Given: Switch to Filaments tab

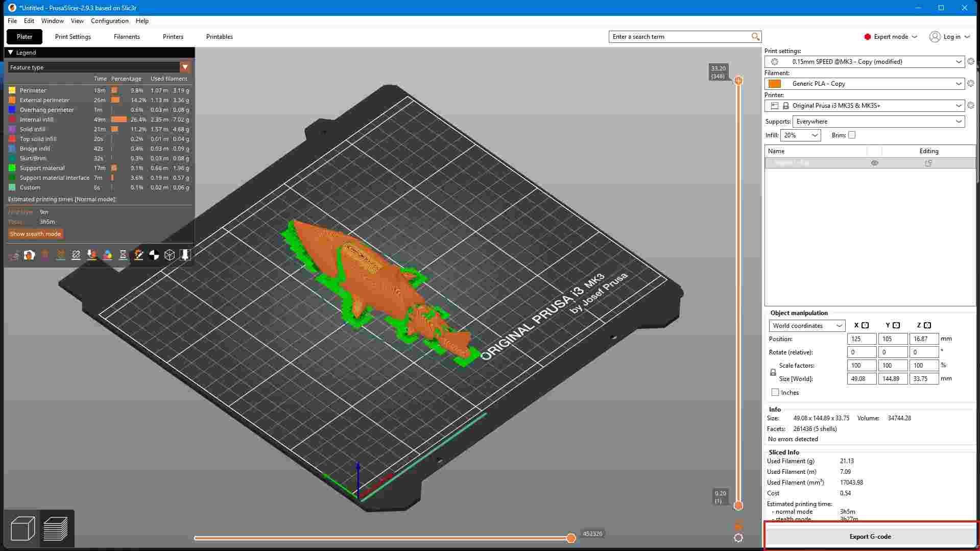Looking at the screenshot, I should click(127, 37).
